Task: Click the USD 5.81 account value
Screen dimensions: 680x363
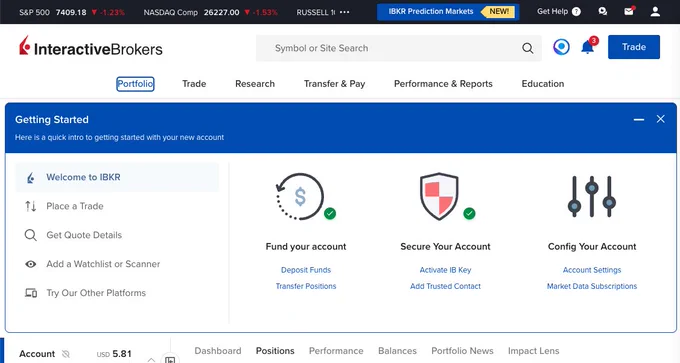Action: (114, 354)
